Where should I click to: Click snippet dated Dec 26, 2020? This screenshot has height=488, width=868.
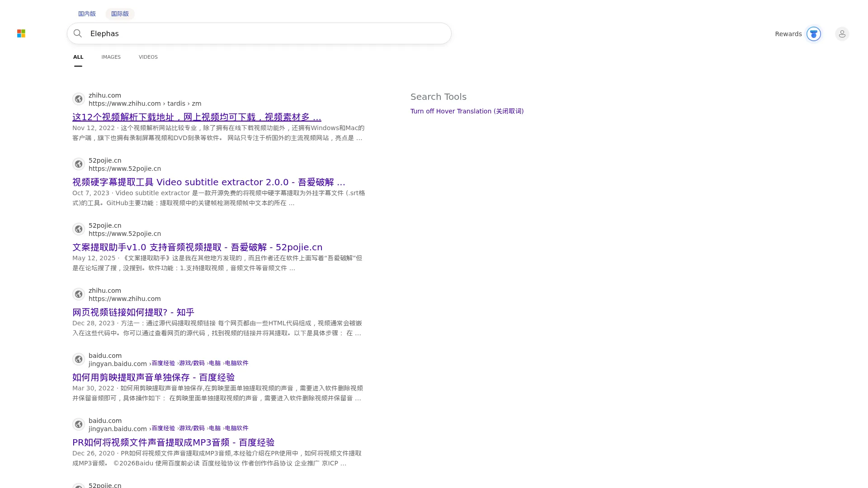click(x=217, y=458)
